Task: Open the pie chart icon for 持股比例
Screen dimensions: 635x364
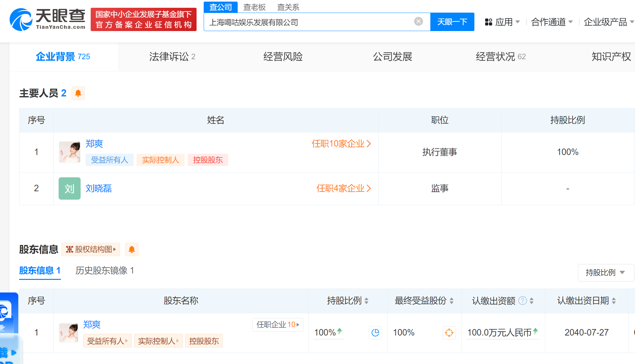Action: (x=375, y=333)
